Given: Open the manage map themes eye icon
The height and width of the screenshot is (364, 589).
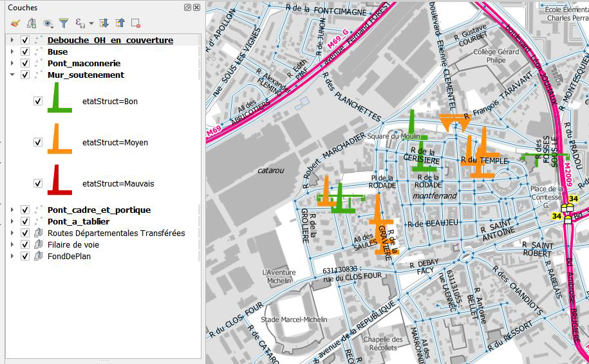Looking at the screenshot, I should [x=48, y=23].
